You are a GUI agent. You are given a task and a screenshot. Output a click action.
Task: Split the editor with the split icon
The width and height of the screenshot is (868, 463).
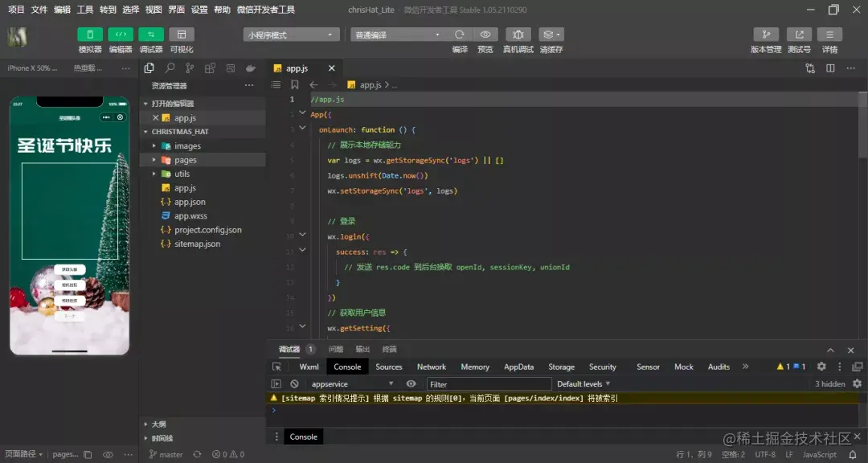coord(830,68)
